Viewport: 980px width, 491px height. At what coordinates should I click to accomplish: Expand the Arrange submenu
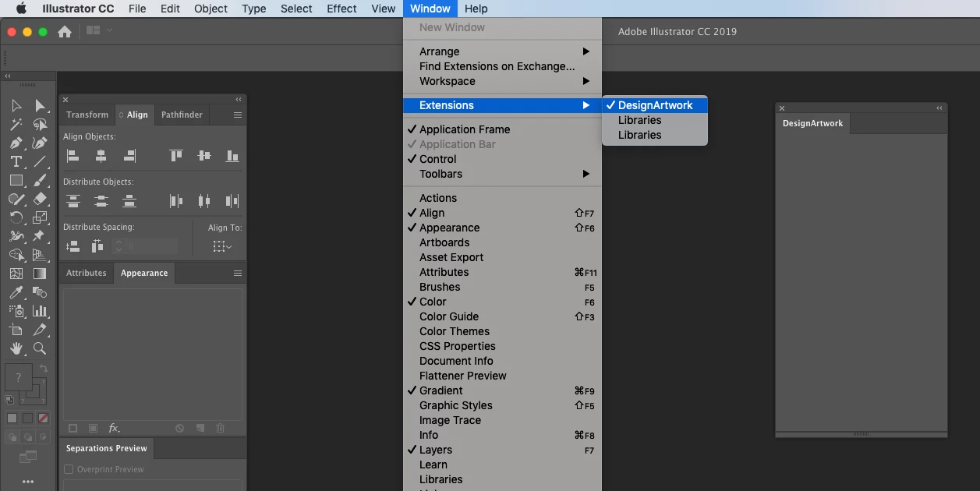click(503, 51)
